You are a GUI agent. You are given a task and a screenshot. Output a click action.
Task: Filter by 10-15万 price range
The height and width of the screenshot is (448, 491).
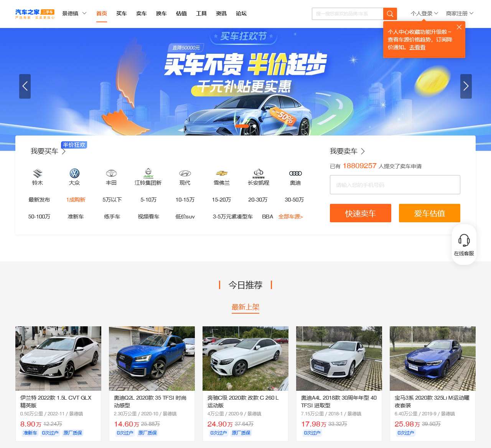(x=185, y=200)
